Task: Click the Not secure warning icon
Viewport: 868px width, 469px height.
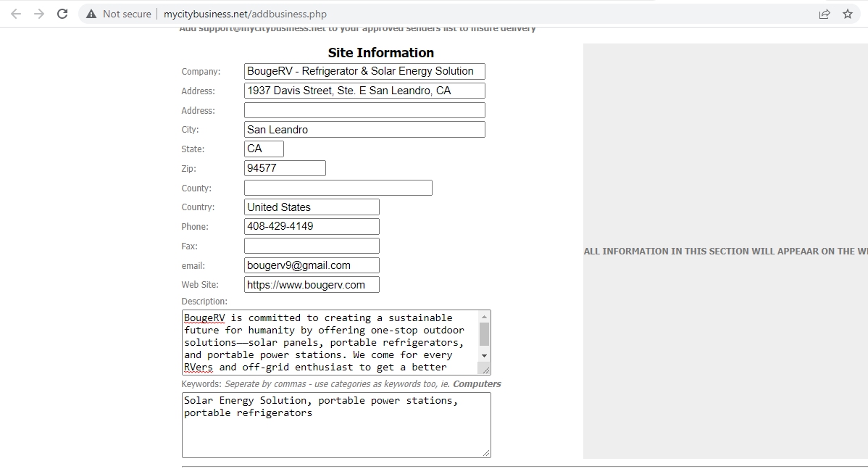Action: point(91,14)
